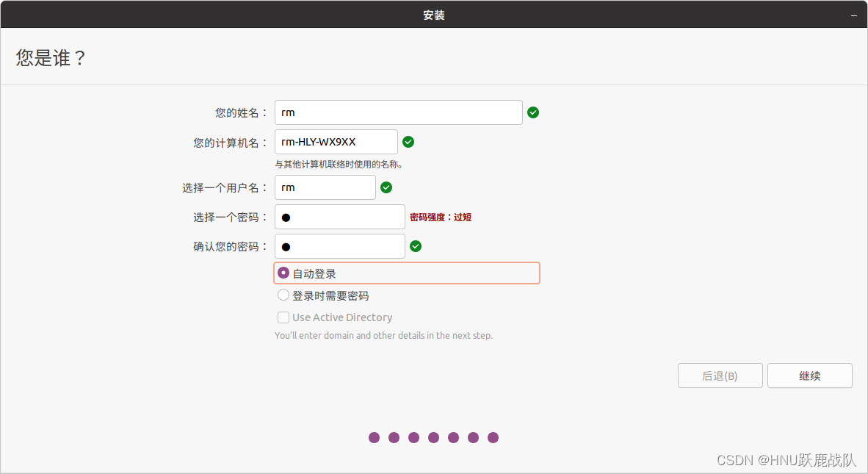Click the computer name field showing rm-HLY-WX9XX
The height and width of the screenshot is (474, 868).
(335, 142)
